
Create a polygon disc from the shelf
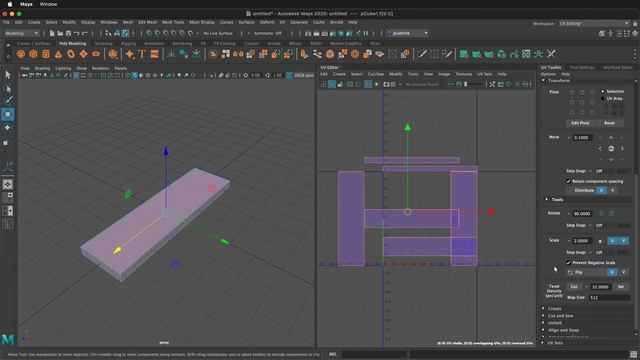[96, 54]
